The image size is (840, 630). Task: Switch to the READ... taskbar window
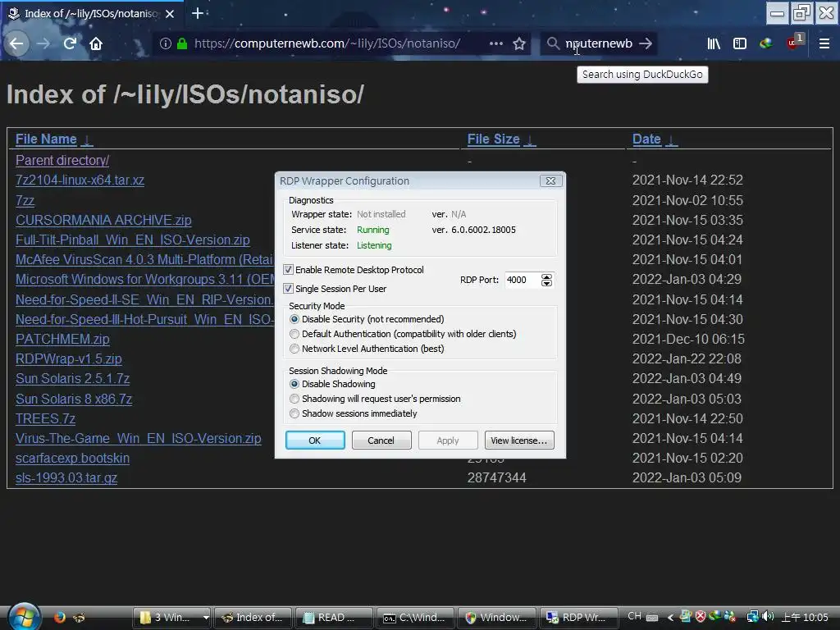(x=335, y=617)
